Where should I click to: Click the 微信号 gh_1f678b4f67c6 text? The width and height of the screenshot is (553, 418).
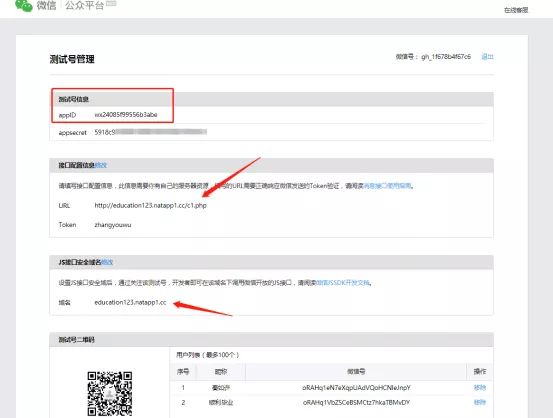433,56
